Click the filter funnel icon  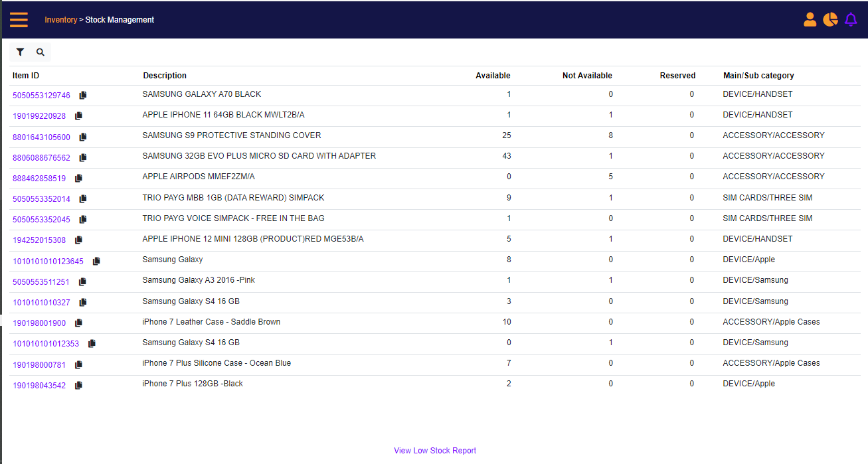tap(20, 52)
